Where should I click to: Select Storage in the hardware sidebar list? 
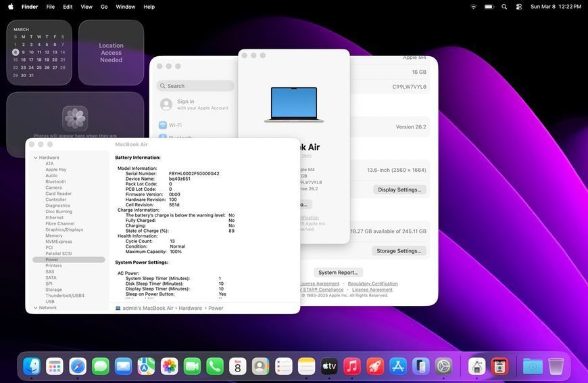click(53, 290)
